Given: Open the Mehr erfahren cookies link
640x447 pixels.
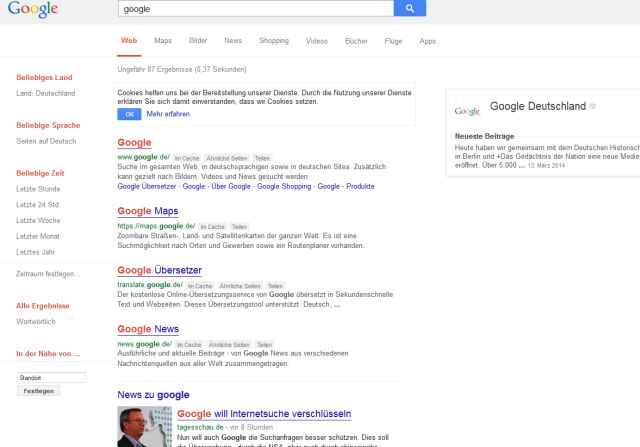Looking at the screenshot, I should pos(168,114).
